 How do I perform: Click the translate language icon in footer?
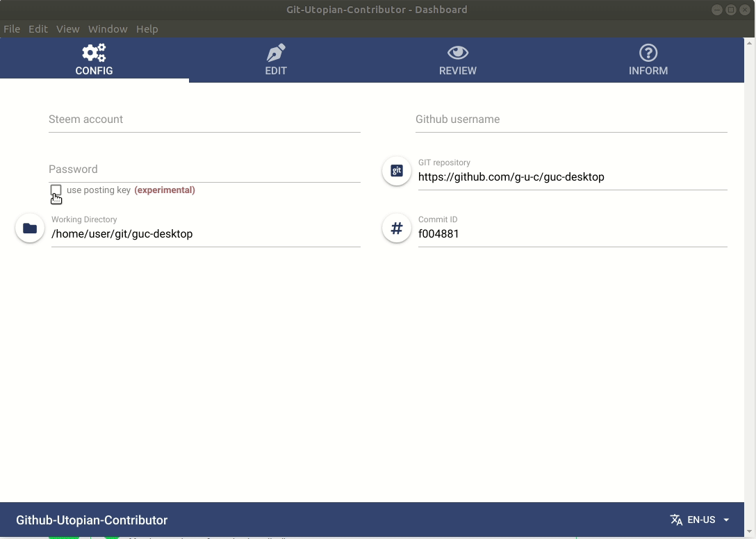676,520
